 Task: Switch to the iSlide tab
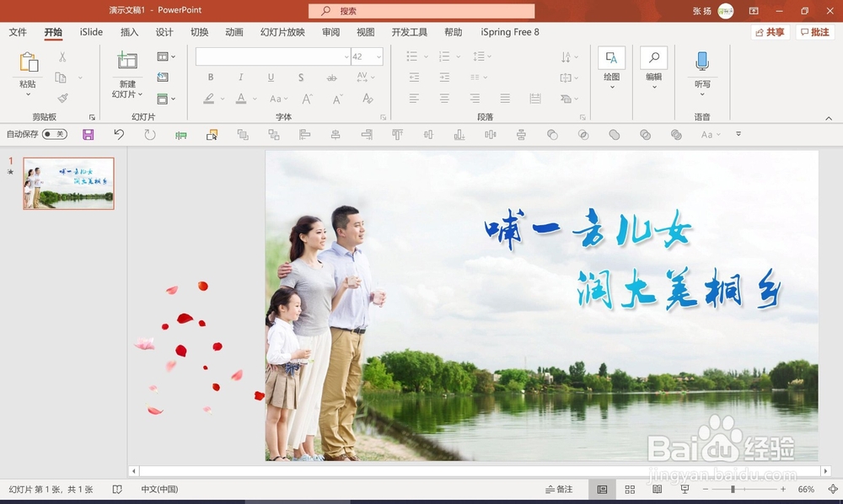click(x=91, y=32)
